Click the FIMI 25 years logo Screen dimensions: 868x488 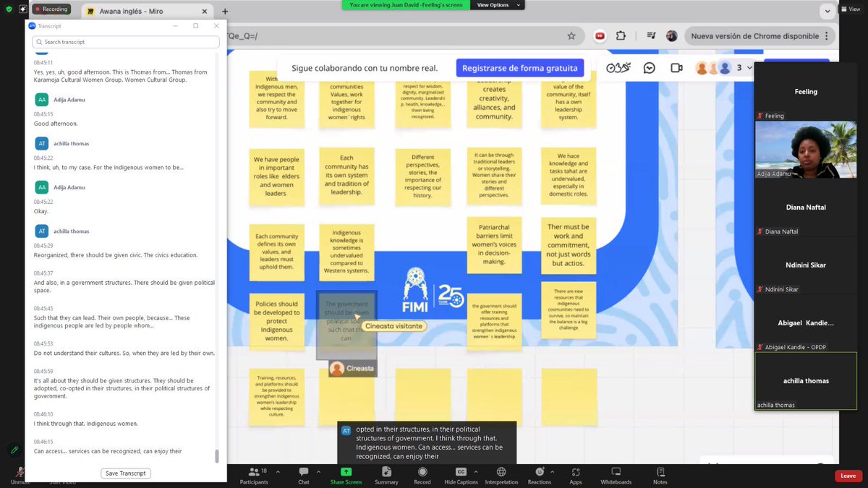tap(433, 291)
